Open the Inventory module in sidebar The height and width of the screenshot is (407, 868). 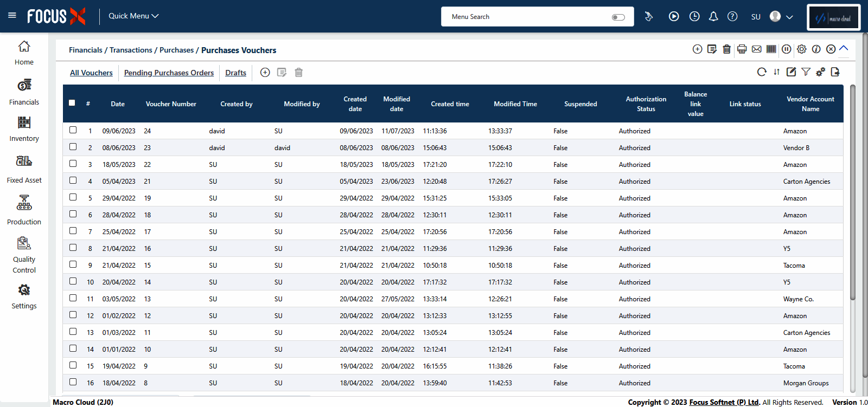[24, 129]
